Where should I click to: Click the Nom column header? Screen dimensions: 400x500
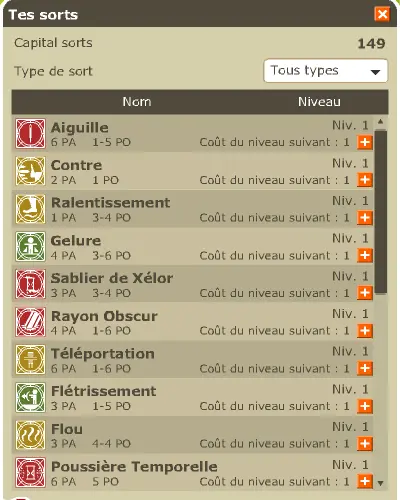(137, 102)
